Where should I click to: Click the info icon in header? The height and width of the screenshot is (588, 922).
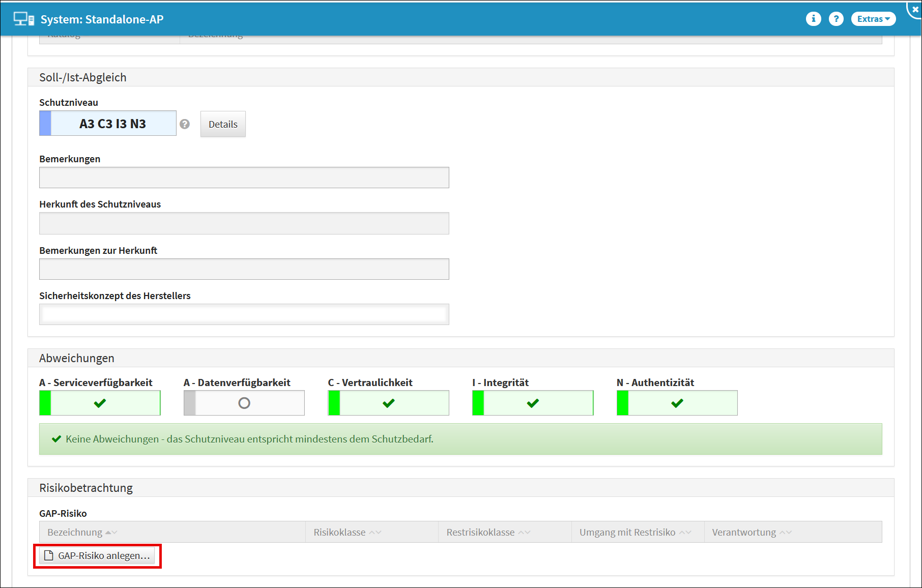813,19
